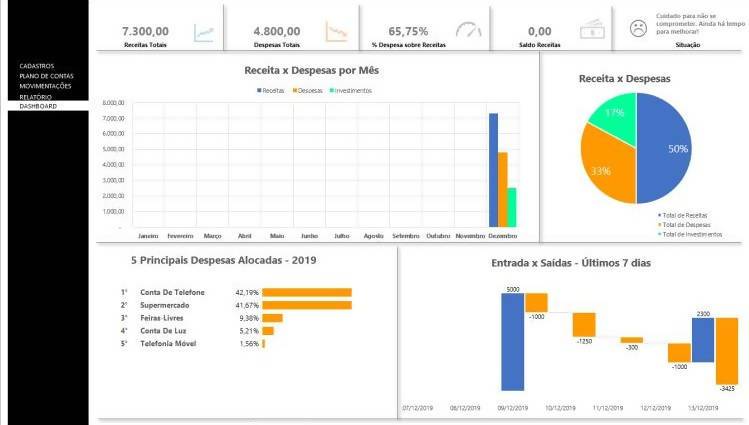Click the Supermercado expense row

236,305
